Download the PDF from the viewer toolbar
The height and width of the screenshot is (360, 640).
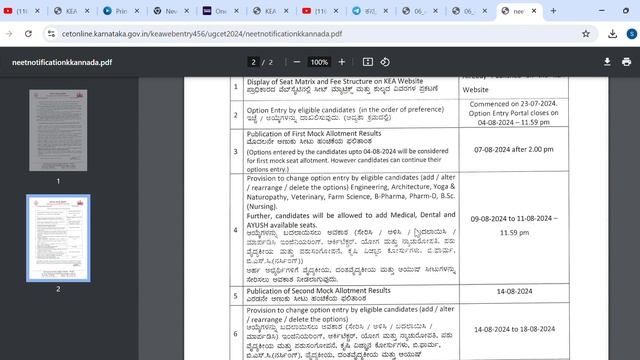coord(607,62)
